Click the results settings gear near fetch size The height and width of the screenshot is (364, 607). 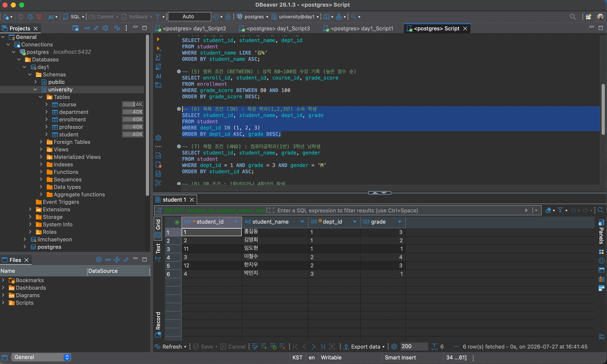click(x=394, y=346)
